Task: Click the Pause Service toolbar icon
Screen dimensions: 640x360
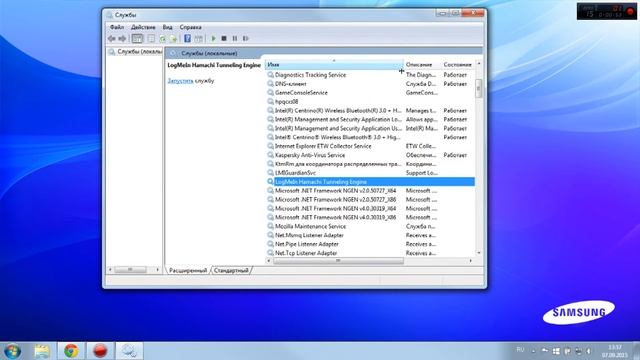Action: [x=235, y=38]
